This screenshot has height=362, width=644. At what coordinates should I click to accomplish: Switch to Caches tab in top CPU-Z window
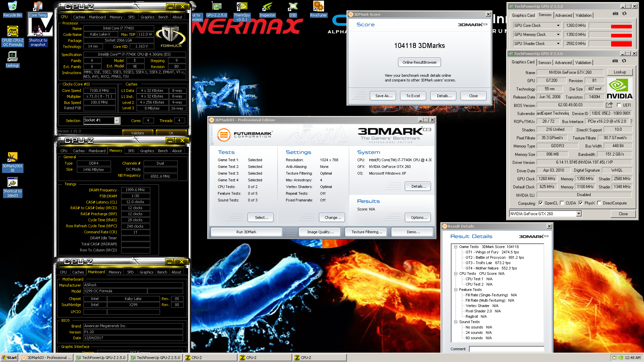click(79, 17)
